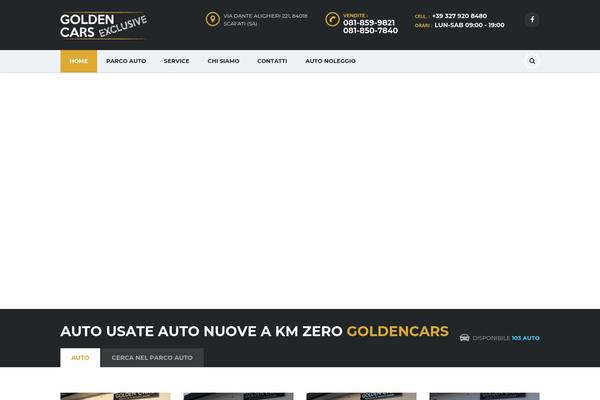
Task: Click the Golden Cars Exclusive logo
Action: click(x=103, y=25)
